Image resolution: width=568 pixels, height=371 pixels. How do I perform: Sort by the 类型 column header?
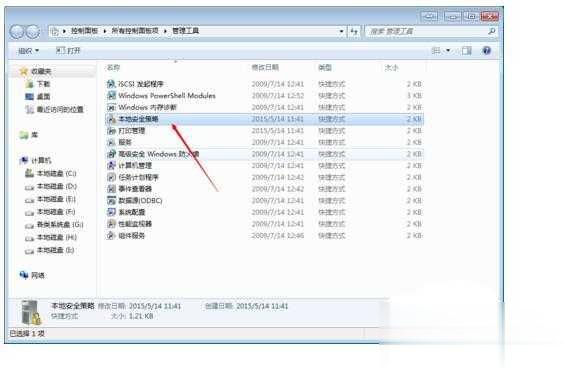325,67
